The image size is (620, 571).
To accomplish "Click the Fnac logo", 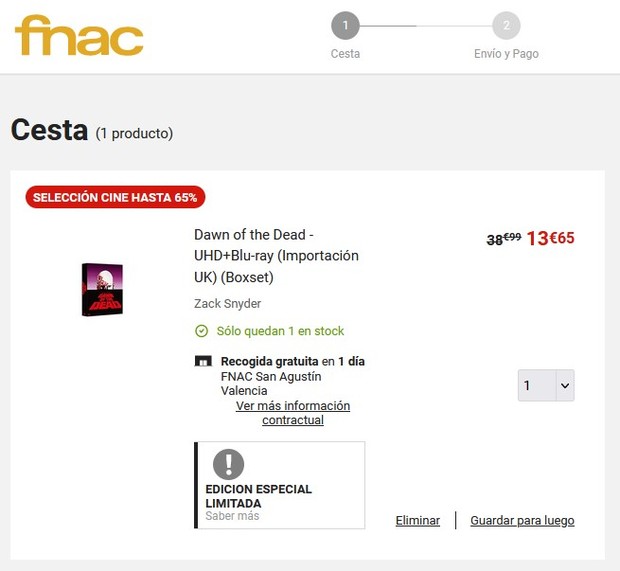I will (79, 36).
